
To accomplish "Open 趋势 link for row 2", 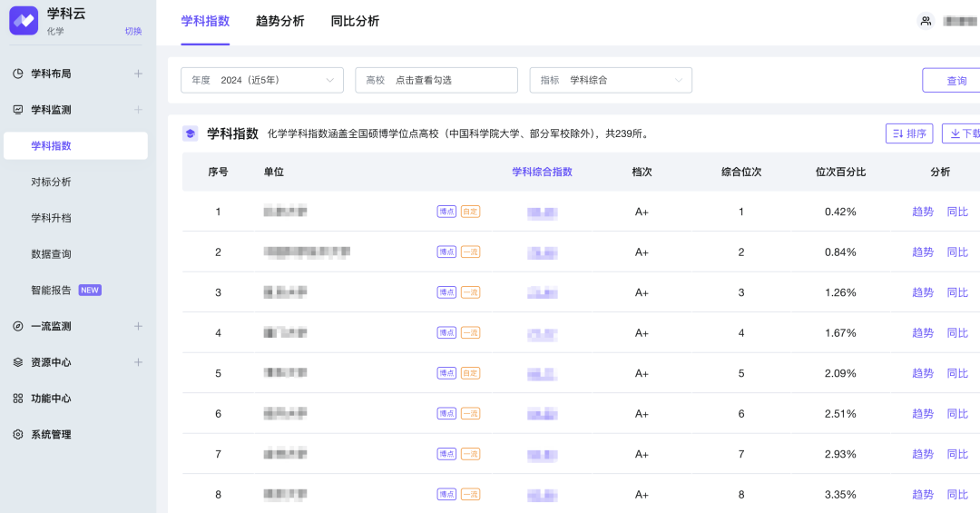I will coord(923,252).
